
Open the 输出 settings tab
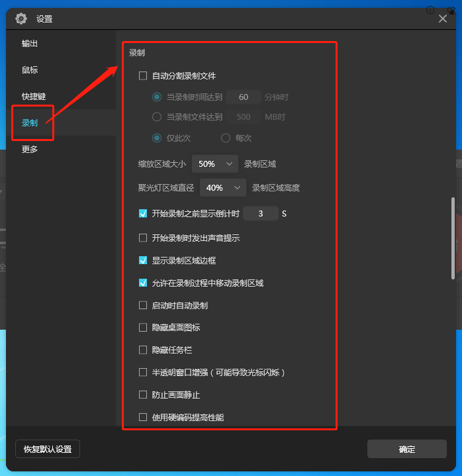[29, 44]
